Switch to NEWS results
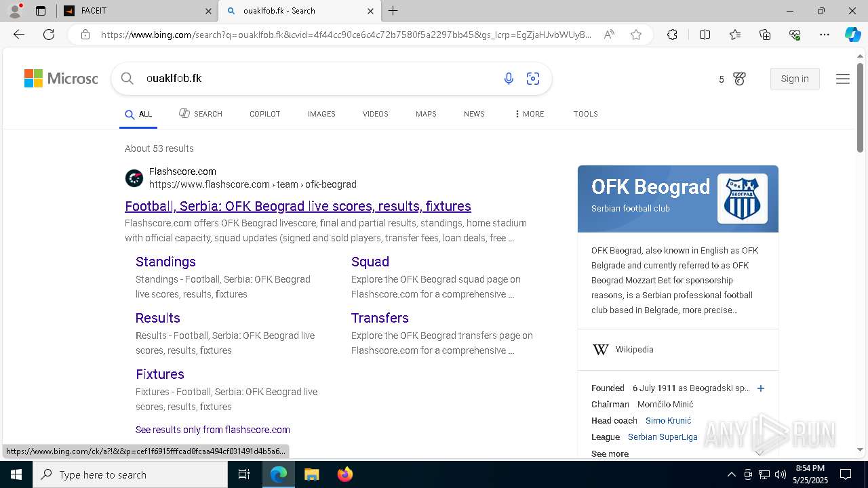 tap(474, 114)
